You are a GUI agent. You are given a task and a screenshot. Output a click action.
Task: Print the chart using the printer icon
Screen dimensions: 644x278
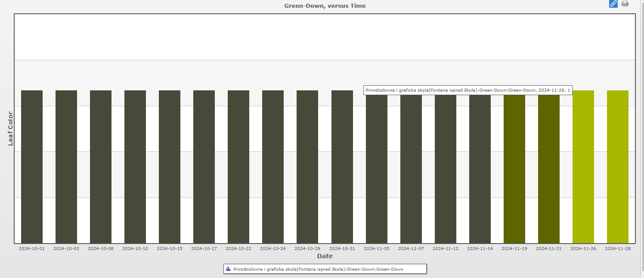pos(625,4)
